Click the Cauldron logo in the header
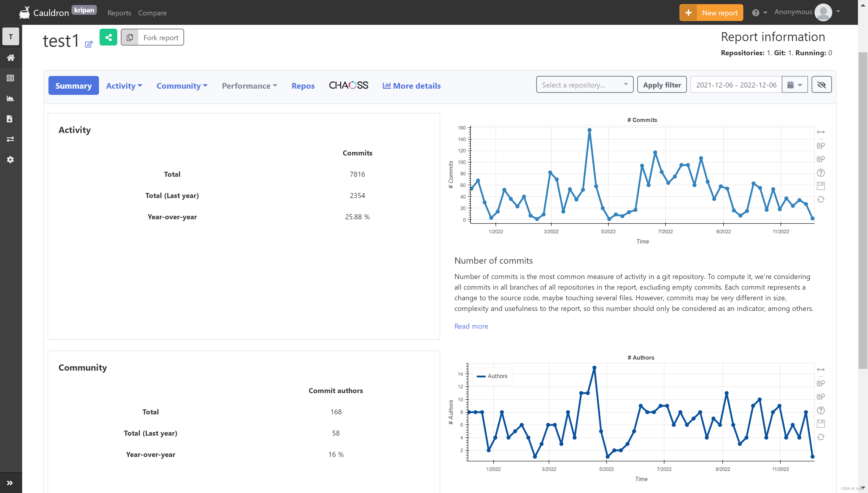The height and width of the screenshot is (493, 868). coord(44,12)
